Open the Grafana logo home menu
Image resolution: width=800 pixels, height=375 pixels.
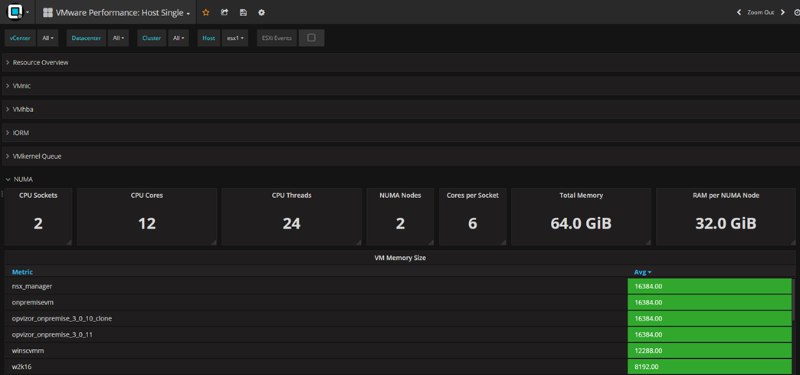pos(16,12)
